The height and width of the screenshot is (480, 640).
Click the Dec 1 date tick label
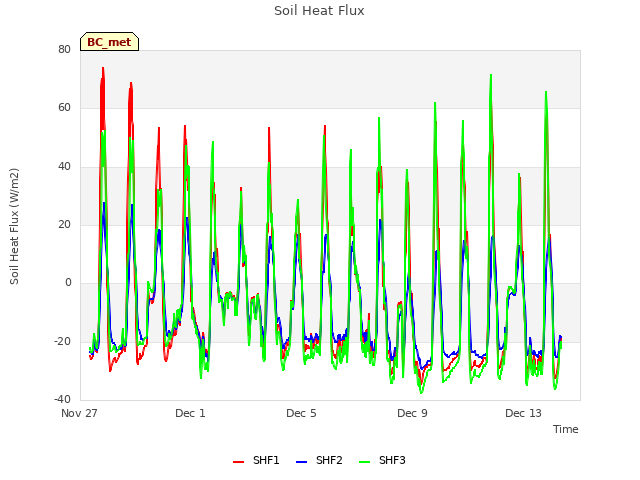tap(190, 413)
